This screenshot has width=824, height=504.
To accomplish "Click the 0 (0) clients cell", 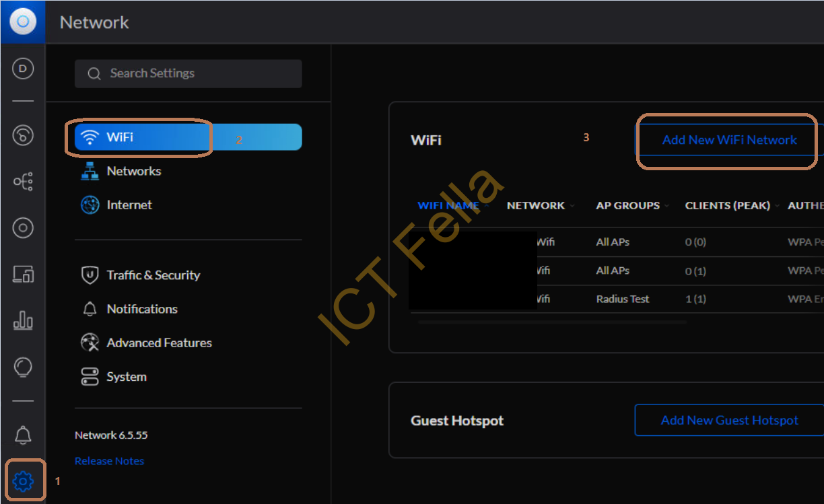I will pos(695,242).
